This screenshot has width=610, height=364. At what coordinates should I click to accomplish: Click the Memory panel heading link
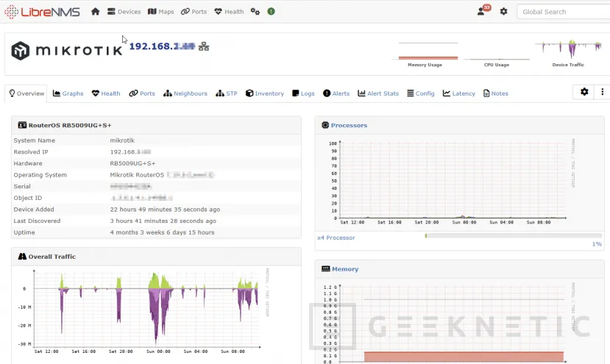pyautogui.click(x=345, y=269)
